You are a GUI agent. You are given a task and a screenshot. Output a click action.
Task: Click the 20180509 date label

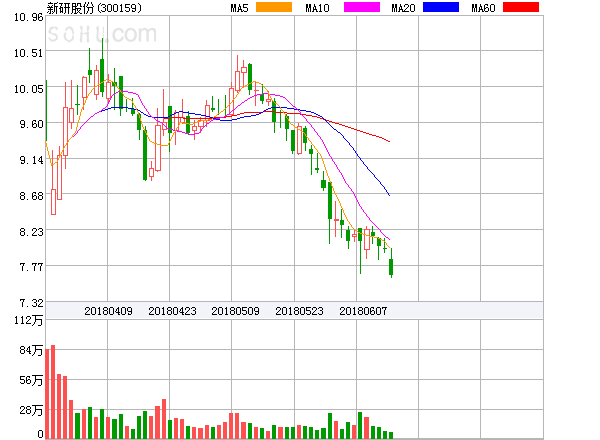[x=235, y=311]
